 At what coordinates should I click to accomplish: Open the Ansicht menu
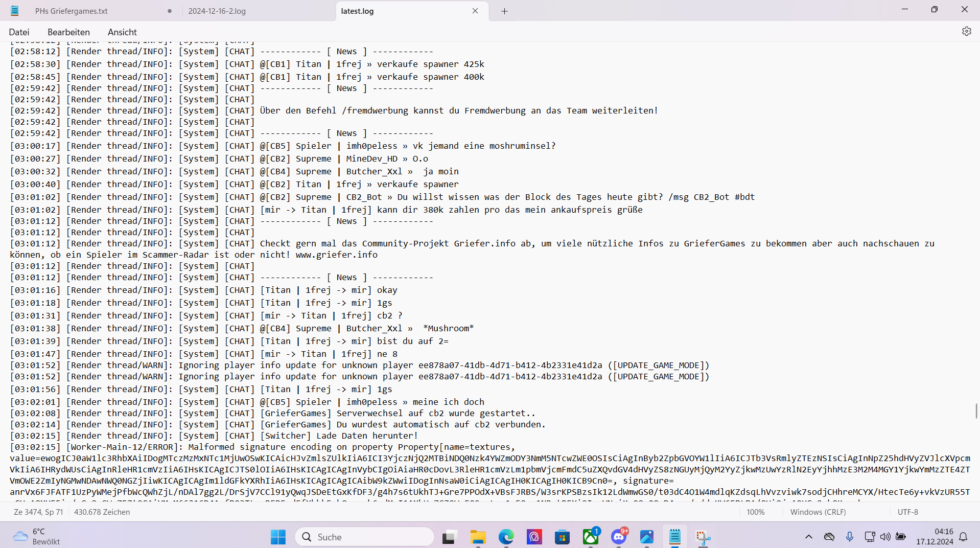(x=122, y=32)
